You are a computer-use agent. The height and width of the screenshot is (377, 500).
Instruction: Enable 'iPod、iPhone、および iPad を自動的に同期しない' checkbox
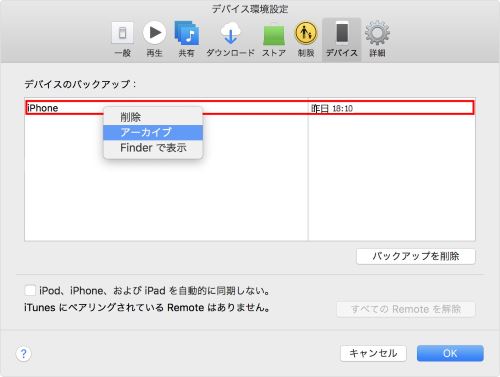coord(30,290)
